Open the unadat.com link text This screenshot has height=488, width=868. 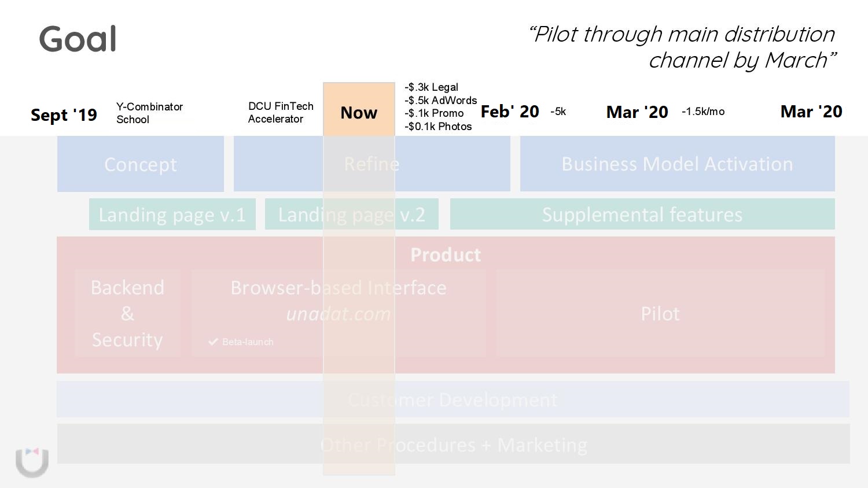(x=339, y=314)
